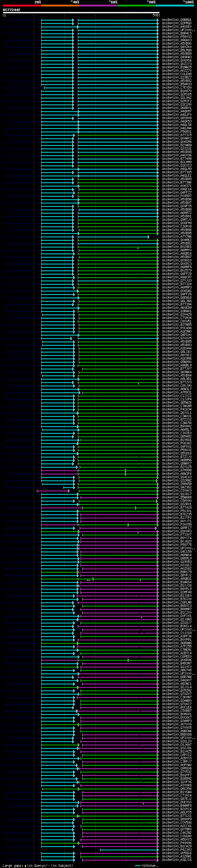The height and width of the screenshot is (868, 197).
Task: Open the UniRef100_Q0ZIY3 hit
Action: [x=177, y=64]
